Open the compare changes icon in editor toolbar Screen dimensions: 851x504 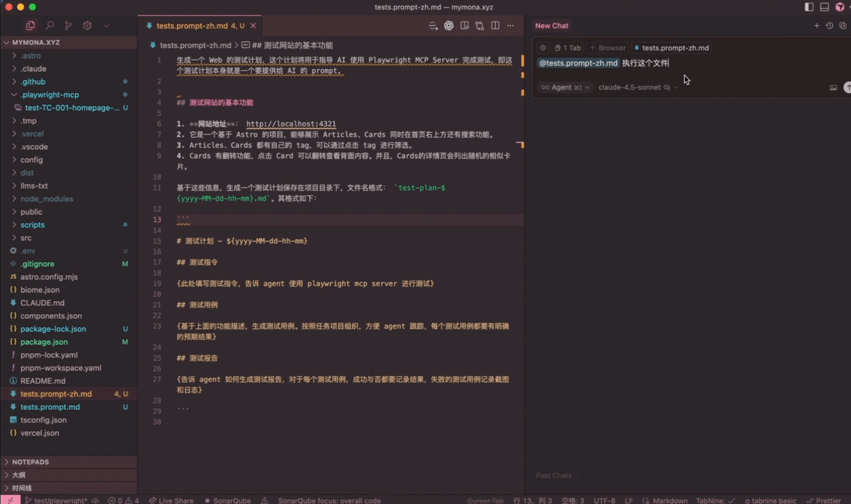pos(479,26)
